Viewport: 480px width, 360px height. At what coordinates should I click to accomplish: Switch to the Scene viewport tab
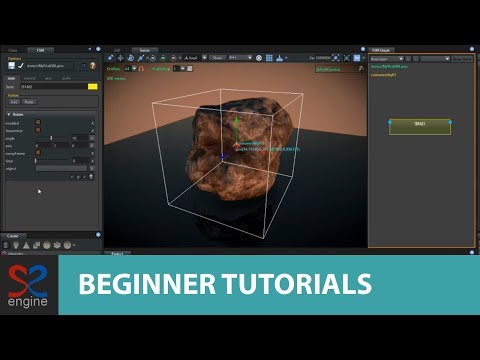click(145, 50)
